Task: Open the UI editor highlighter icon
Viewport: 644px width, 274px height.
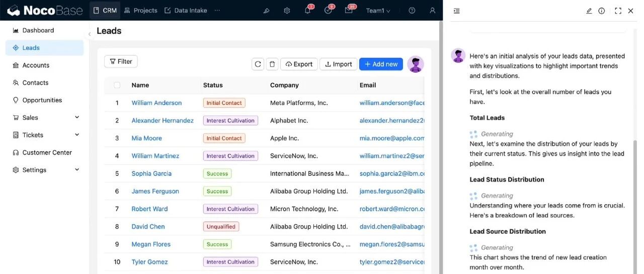Action: coord(267,11)
